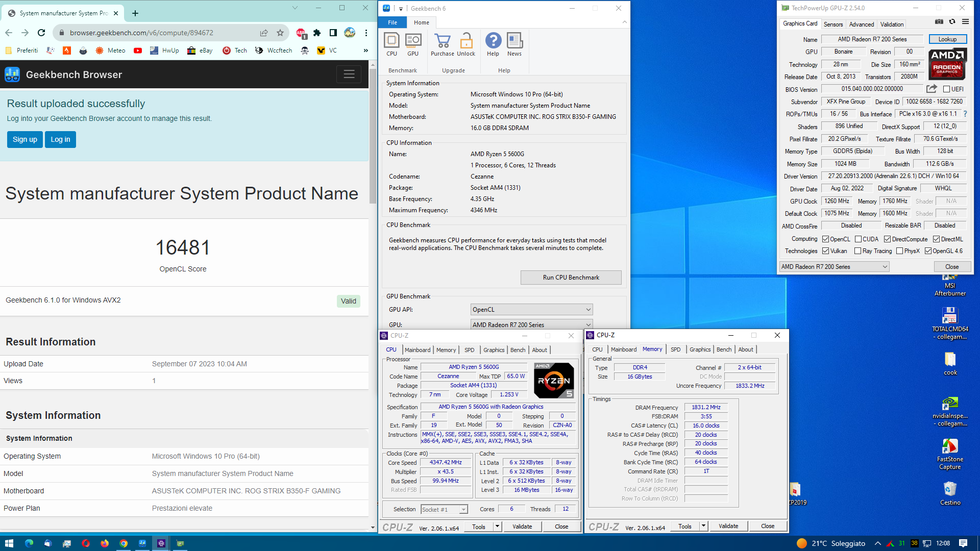Toggle Ray Tracing checkbox
This screenshot has height=551, width=980.
point(857,251)
